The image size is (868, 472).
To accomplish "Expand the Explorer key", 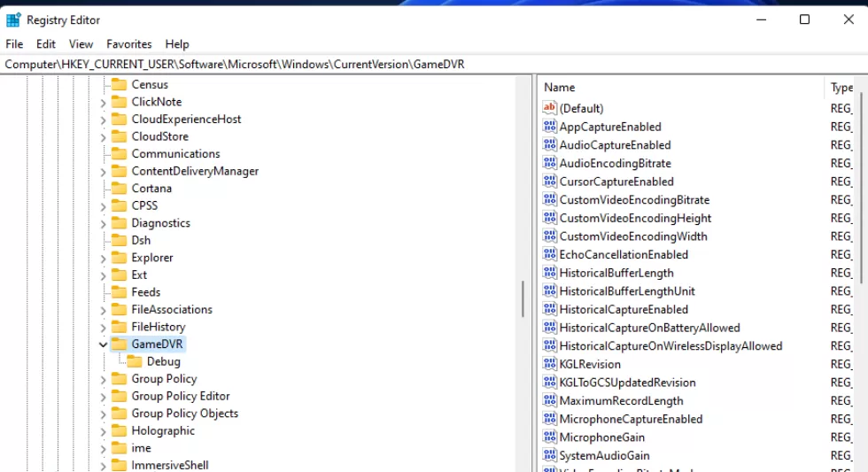I will [x=103, y=258].
